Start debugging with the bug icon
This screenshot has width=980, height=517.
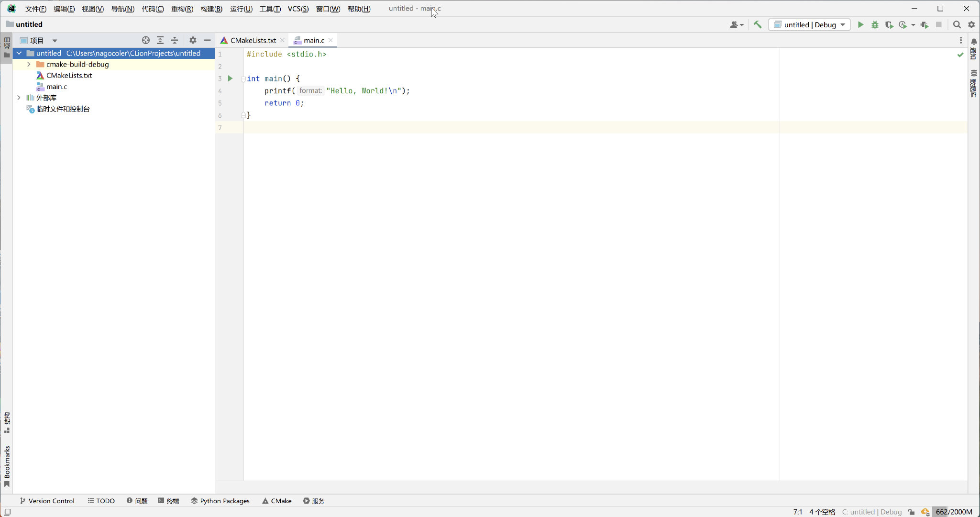875,24
